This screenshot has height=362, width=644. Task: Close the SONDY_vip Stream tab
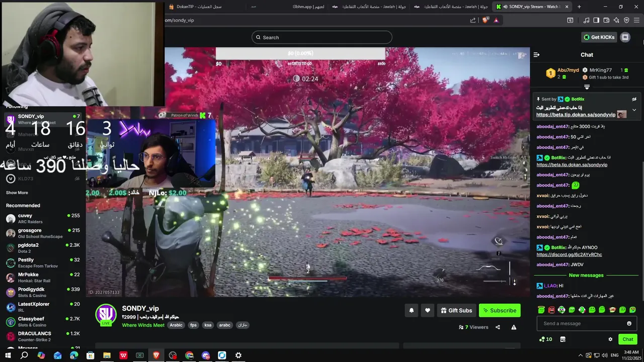pos(567,7)
